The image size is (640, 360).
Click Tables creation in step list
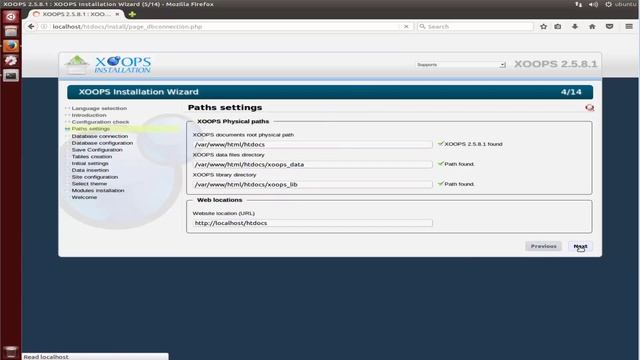(x=92, y=157)
